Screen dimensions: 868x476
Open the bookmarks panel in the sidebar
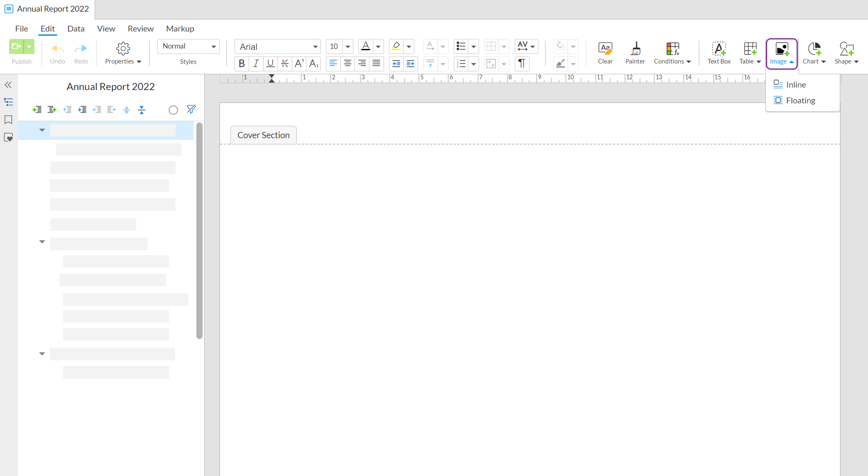(8, 120)
